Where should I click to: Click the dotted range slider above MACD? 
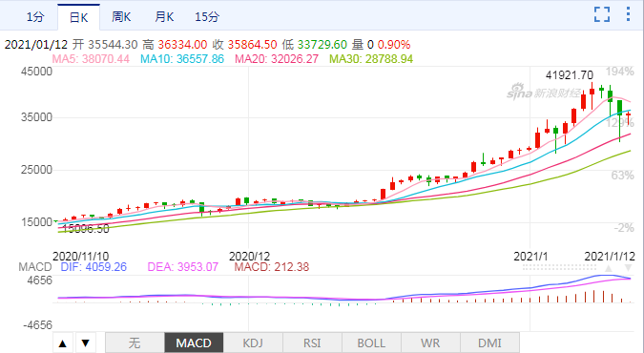click(x=559, y=267)
